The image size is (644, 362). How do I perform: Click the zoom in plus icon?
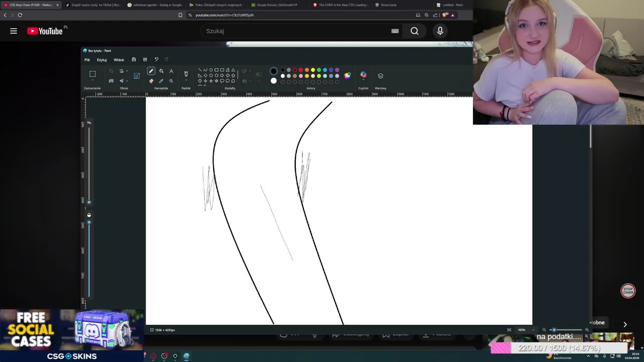(587, 330)
